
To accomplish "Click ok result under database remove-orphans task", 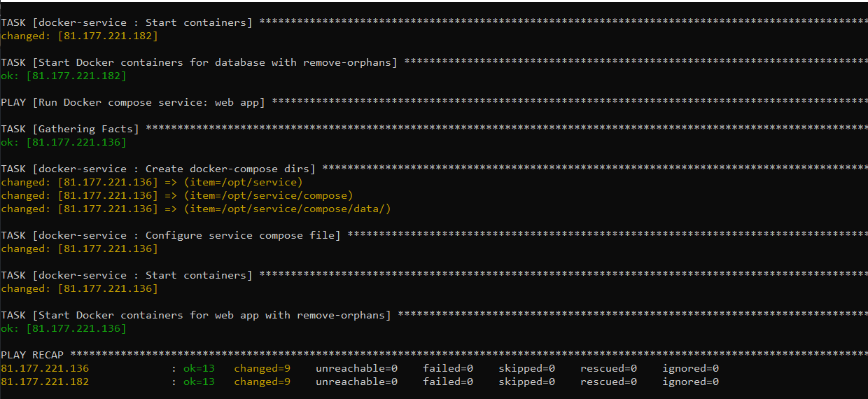I will point(64,76).
